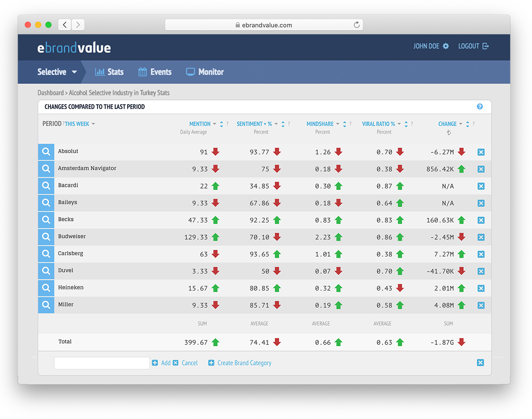The width and height of the screenshot is (532, 419).
Task: Open the Events tab
Action: 155,72
